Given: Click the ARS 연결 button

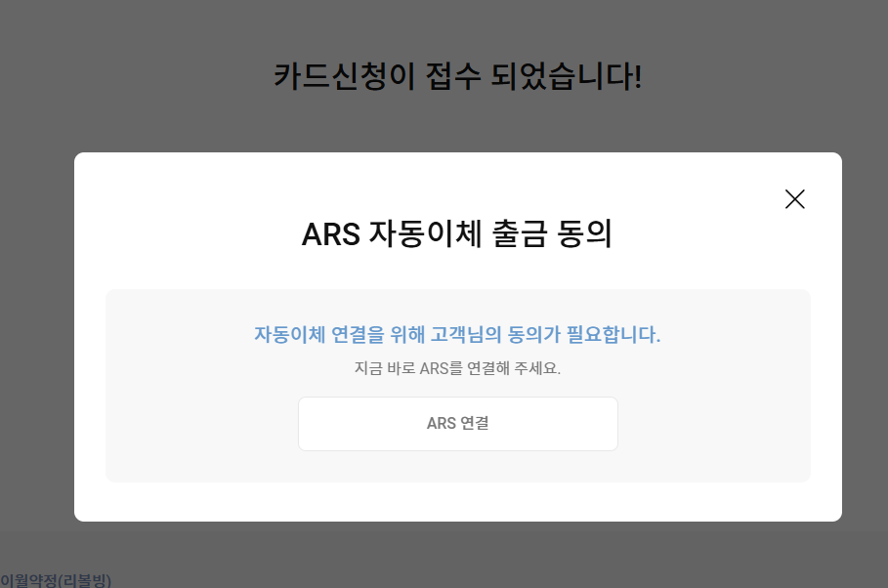Looking at the screenshot, I should (x=457, y=424).
